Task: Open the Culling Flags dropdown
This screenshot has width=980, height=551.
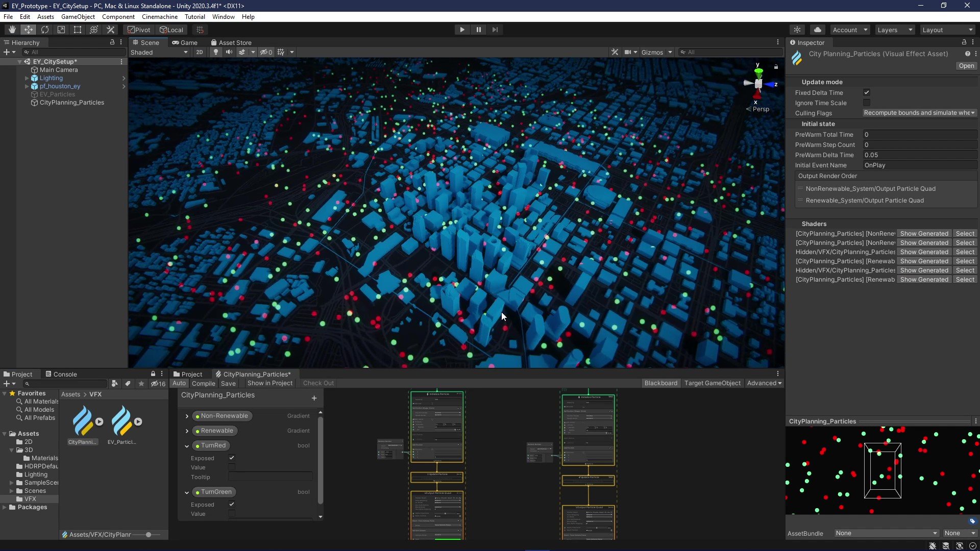Action: 919,113
